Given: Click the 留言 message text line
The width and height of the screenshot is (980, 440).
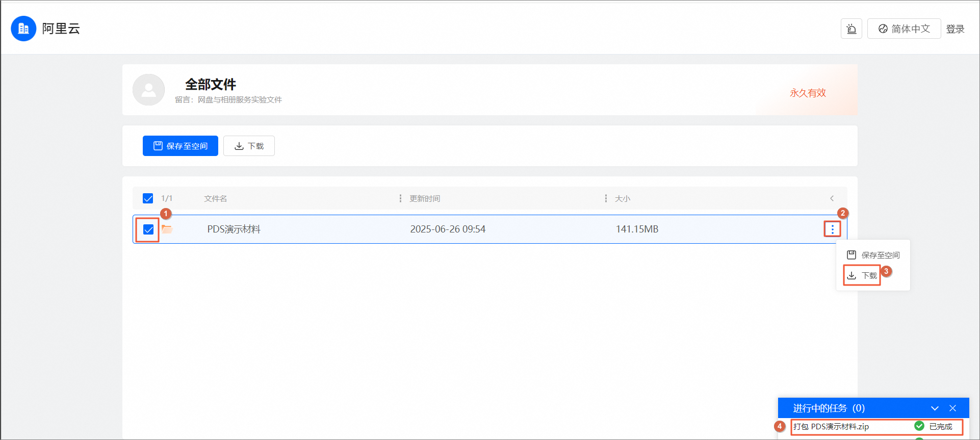Looking at the screenshot, I should click(x=228, y=99).
